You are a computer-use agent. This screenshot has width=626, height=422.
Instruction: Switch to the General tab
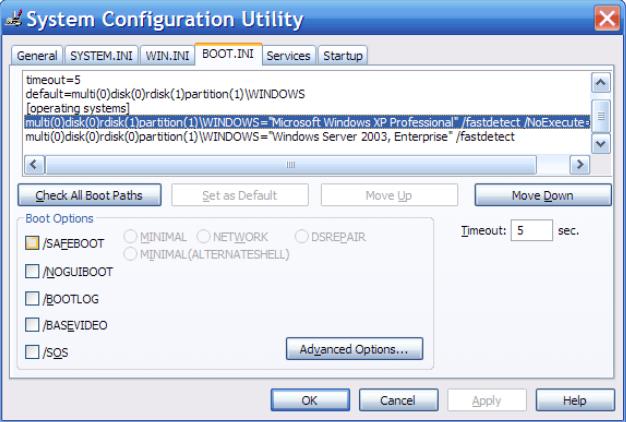[37, 55]
